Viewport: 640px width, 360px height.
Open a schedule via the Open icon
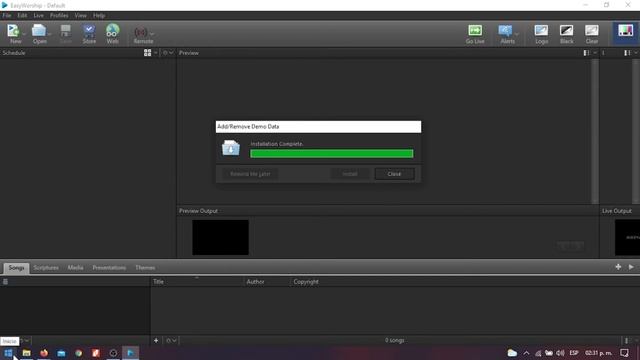pos(39,33)
